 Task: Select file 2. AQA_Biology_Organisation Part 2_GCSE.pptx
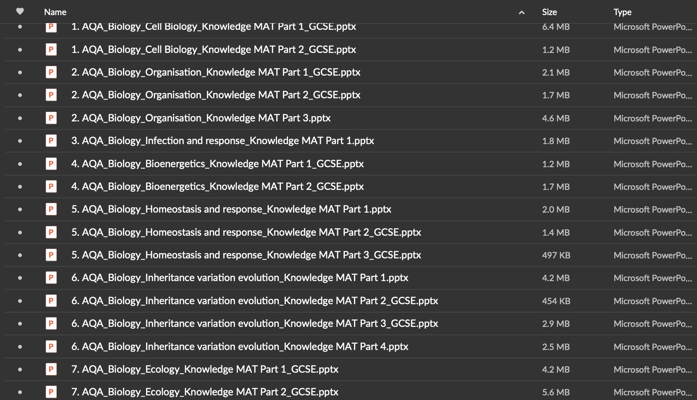click(216, 95)
